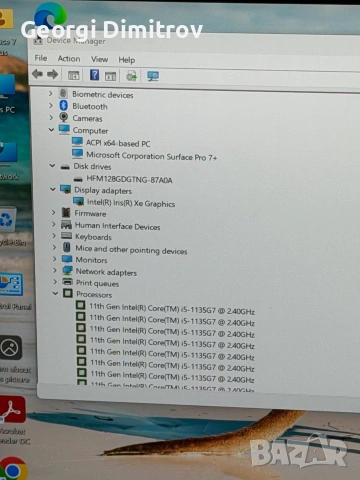The width and height of the screenshot is (360, 480).
Task: Click the Keyboards label text
Action: (x=93, y=237)
